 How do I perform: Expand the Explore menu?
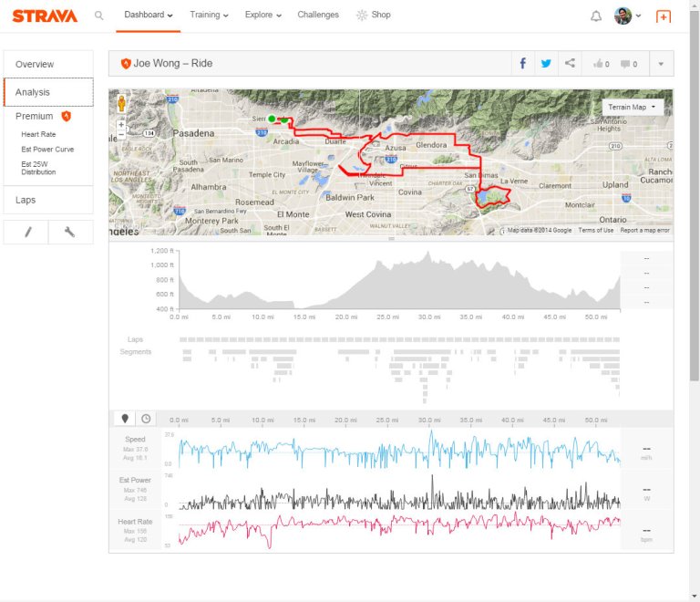tap(262, 16)
